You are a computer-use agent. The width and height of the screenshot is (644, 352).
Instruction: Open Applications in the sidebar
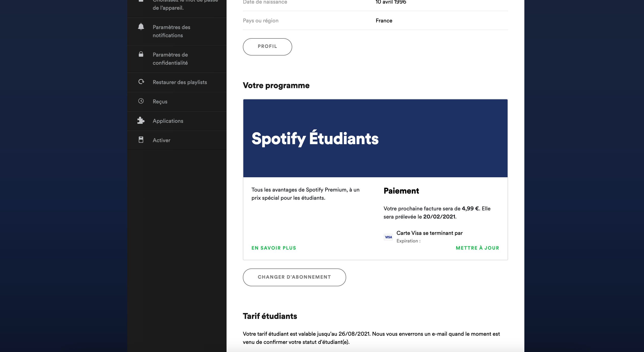click(x=177, y=121)
